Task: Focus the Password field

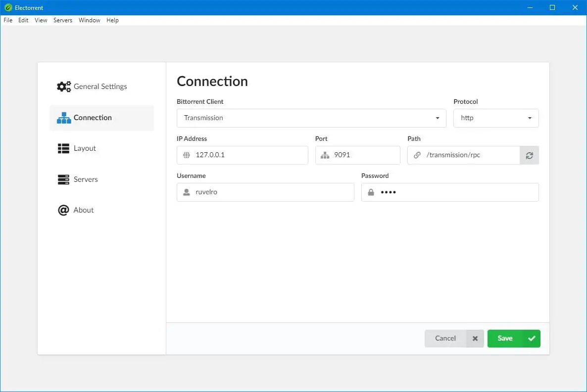Action: 450,192
